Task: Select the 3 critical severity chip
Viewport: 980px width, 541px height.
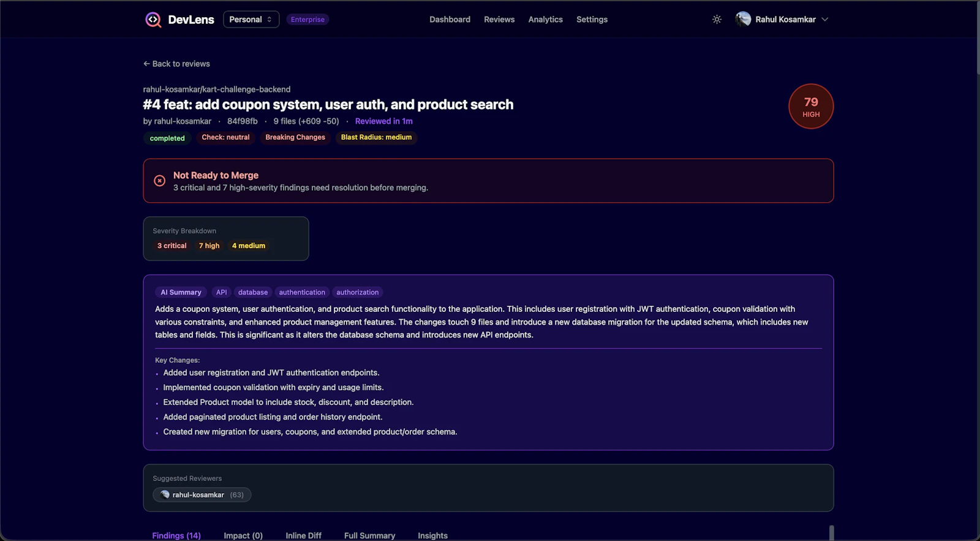Action: (171, 246)
